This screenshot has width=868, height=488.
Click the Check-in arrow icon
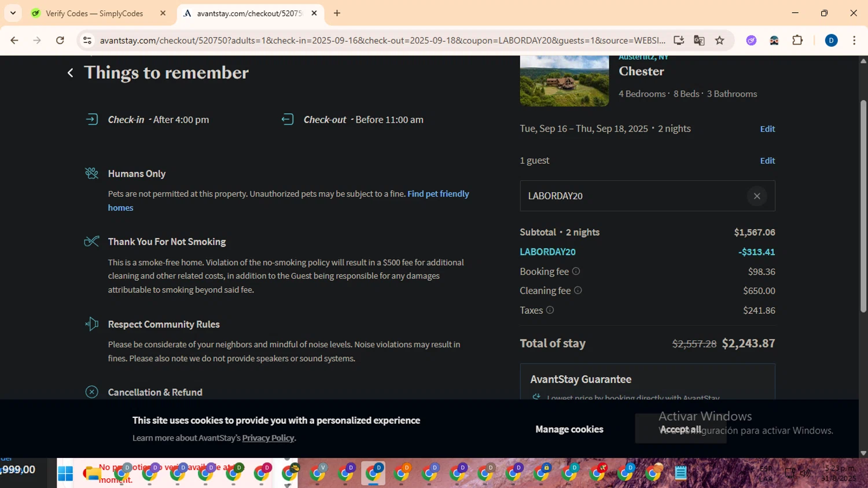(91, 120)
